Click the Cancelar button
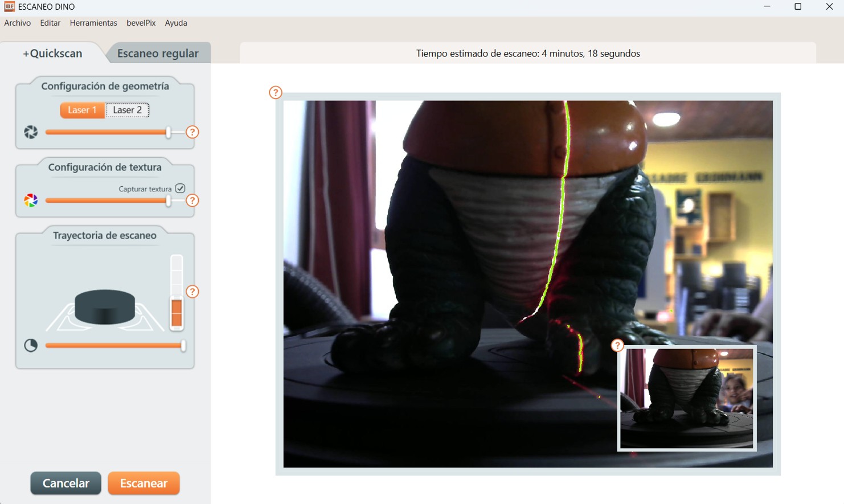The image size is (844, 504). click(x=66, y=483)
